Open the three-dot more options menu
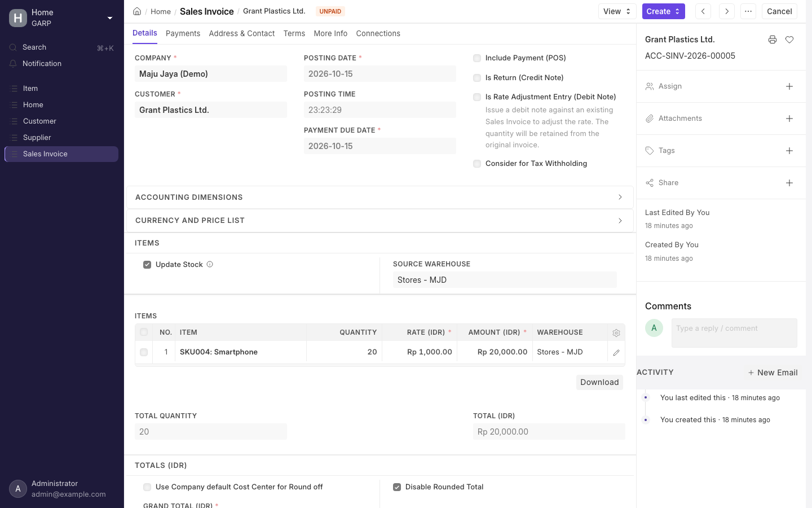 tap(748, 11)
